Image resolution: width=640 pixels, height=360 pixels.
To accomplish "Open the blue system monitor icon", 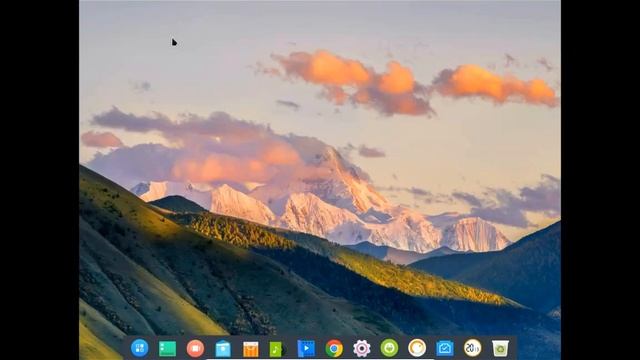I will tap(445, 349).
